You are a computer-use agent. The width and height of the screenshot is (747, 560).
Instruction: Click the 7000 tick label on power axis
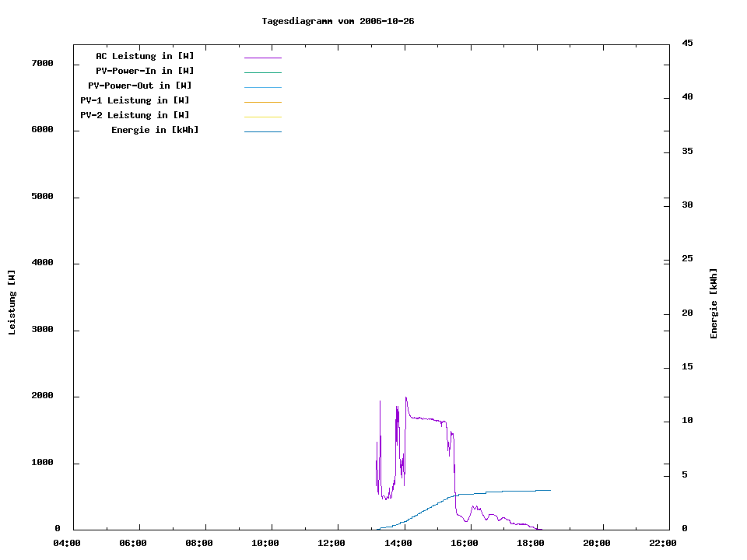pyautogui.click(x=40, y=63)
